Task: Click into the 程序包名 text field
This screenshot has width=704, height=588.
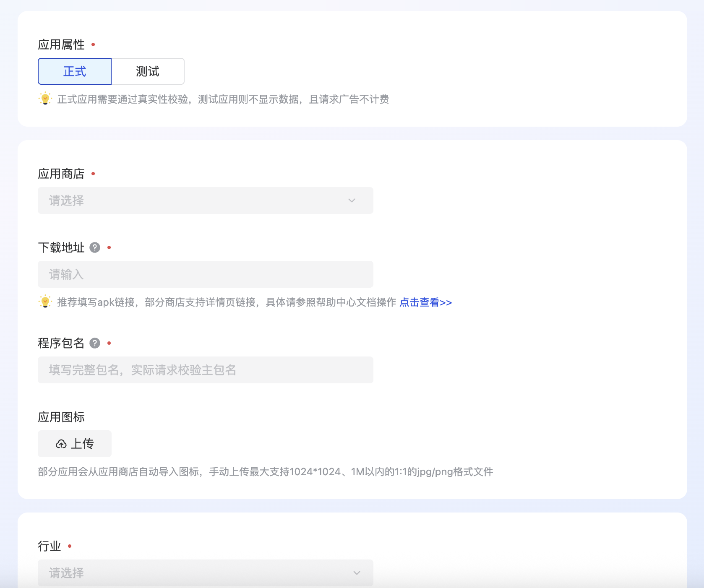Action: tap(205, 370)
